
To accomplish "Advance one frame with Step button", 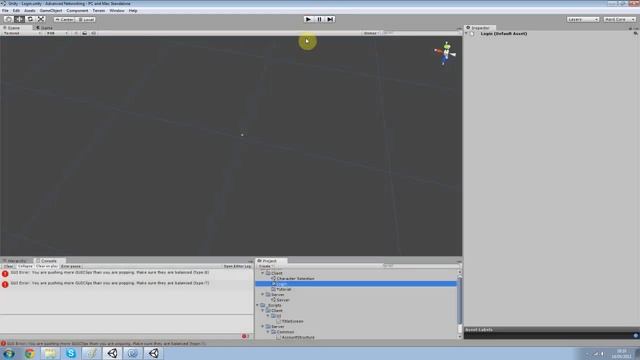I will (330, 19).
